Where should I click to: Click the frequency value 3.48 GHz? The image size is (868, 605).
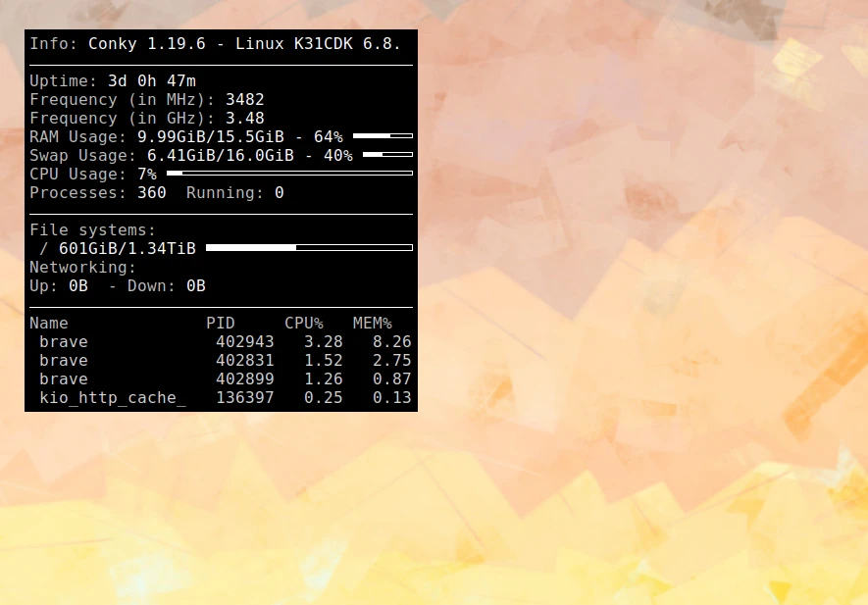click(x=244, y=119)
